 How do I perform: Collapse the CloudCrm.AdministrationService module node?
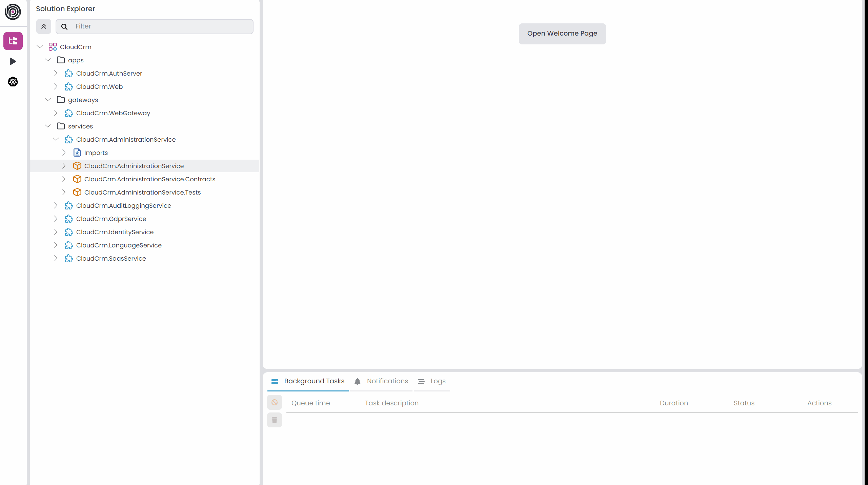56,139
